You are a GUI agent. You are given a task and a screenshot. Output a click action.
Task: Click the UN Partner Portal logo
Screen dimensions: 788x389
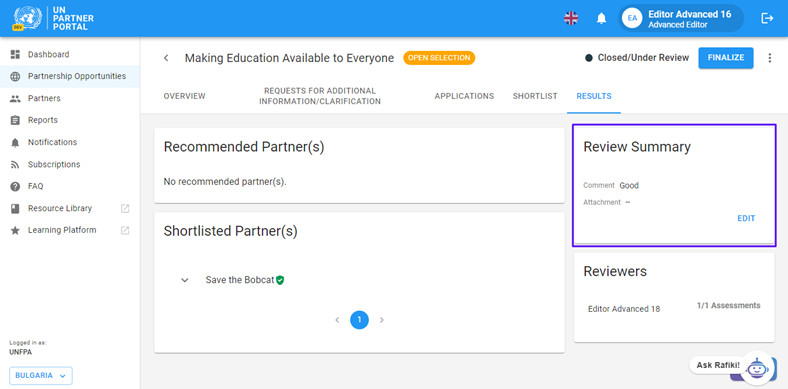click(x=53, y=19)
